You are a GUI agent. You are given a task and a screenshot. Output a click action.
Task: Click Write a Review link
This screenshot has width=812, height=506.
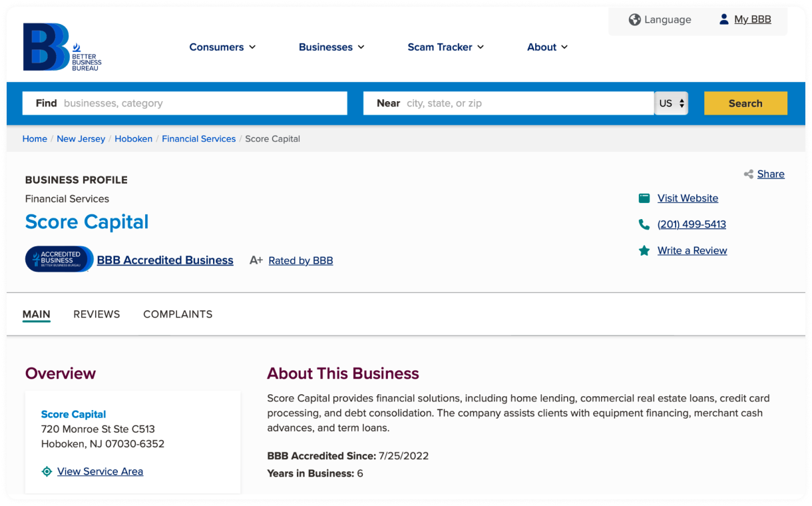(x=692, y=251)
